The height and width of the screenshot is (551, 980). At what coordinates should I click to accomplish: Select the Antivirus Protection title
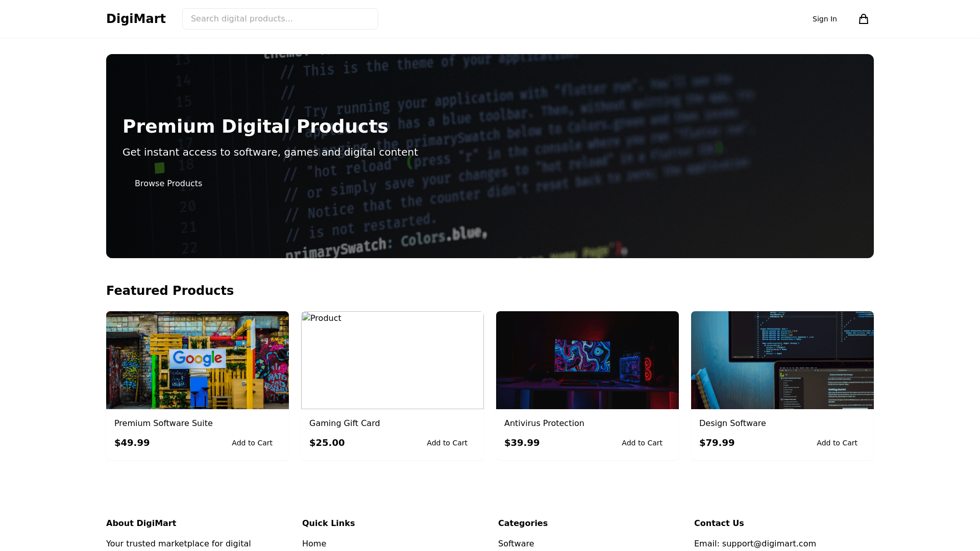click(x=544, y=423)
